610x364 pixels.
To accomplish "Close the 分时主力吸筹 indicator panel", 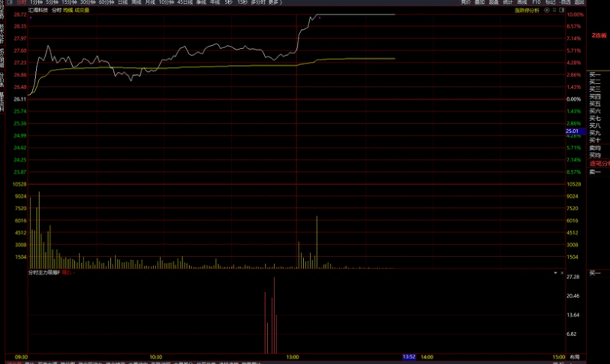I will pyautogui.click(x=563, y=271).
